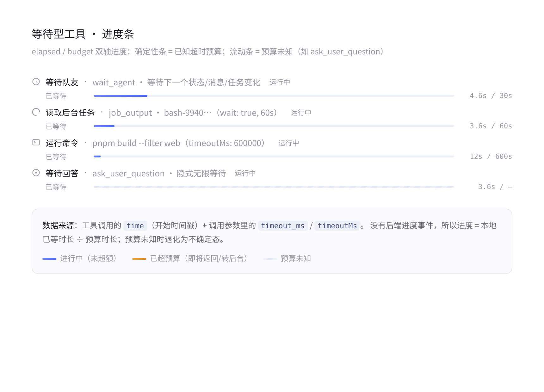Screen dimensions: 544x392
Task: Click the 等待型工具 · 进度条 heading
Action: (83, 34)
